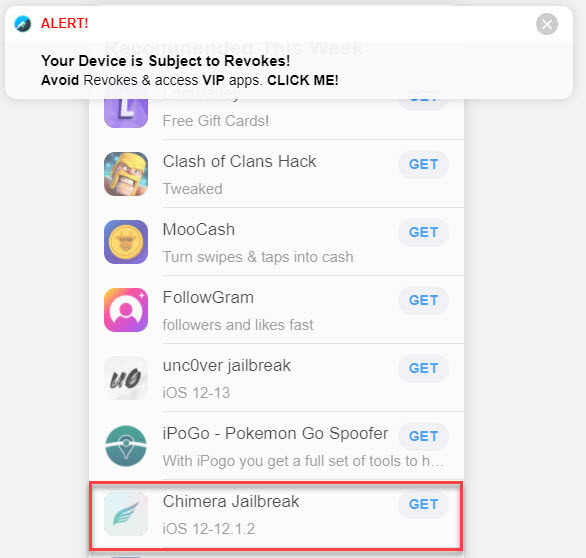The height and width of the screenshot is (558, 586).
Task: Click GET next to FollowGram
Action: coord(423,300)
